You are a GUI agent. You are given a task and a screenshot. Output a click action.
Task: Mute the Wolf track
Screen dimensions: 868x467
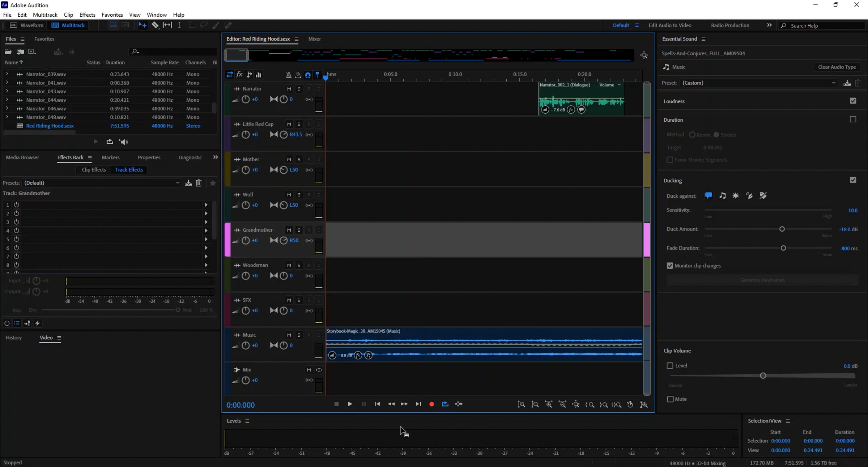point(289,195)
